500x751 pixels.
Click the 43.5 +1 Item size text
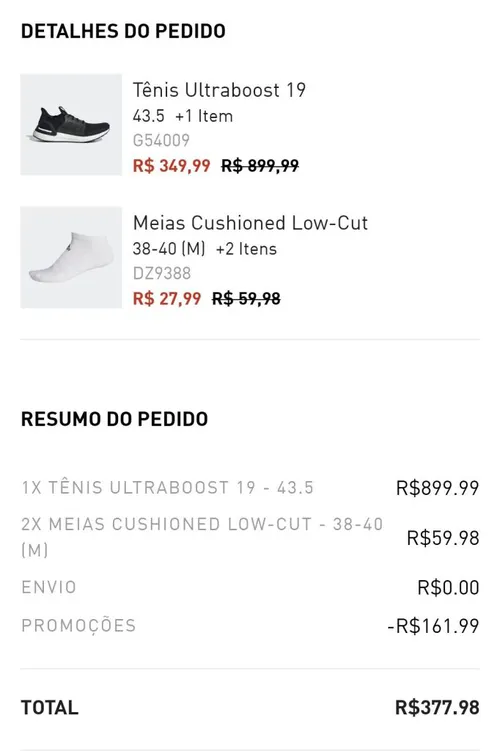pyautogui.click(x=183, y=116)
